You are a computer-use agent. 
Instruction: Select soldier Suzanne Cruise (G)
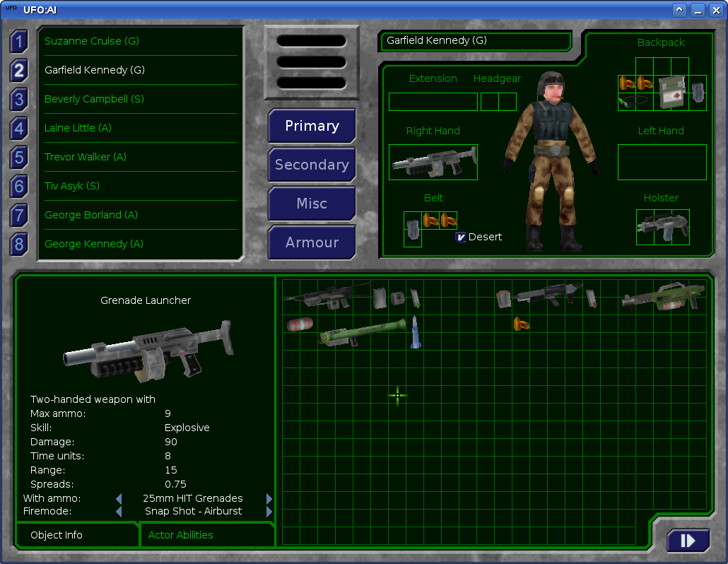tap(141, 41)
